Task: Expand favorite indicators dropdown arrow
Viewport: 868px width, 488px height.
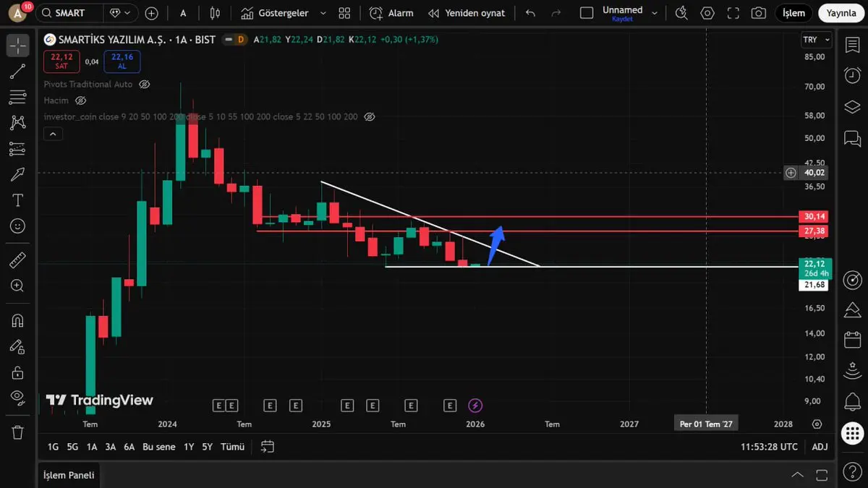Action: (323, 13)
